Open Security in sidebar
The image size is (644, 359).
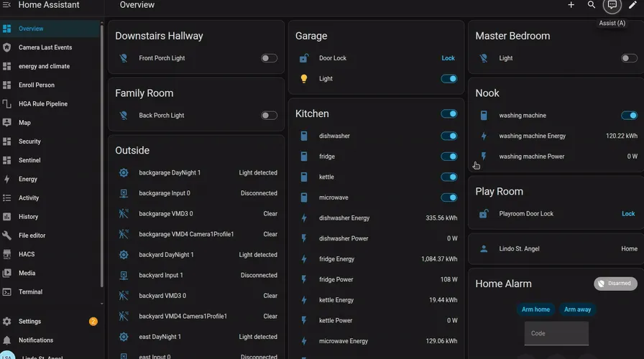click(50, 141)
